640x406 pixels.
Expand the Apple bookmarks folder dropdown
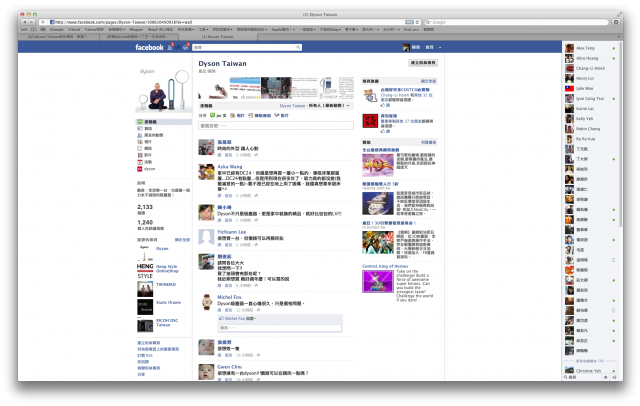tap(283, 29)
